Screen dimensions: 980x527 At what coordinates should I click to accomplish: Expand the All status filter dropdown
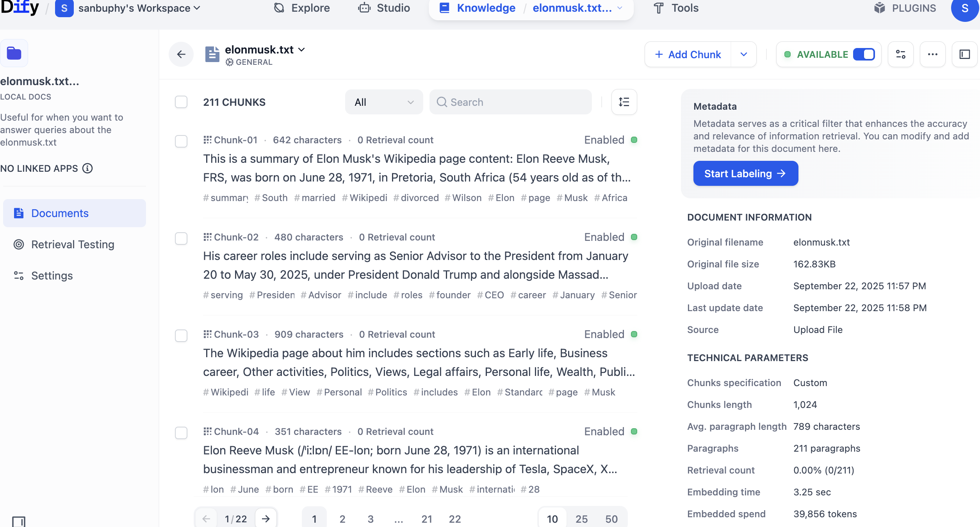click(384, 102)
